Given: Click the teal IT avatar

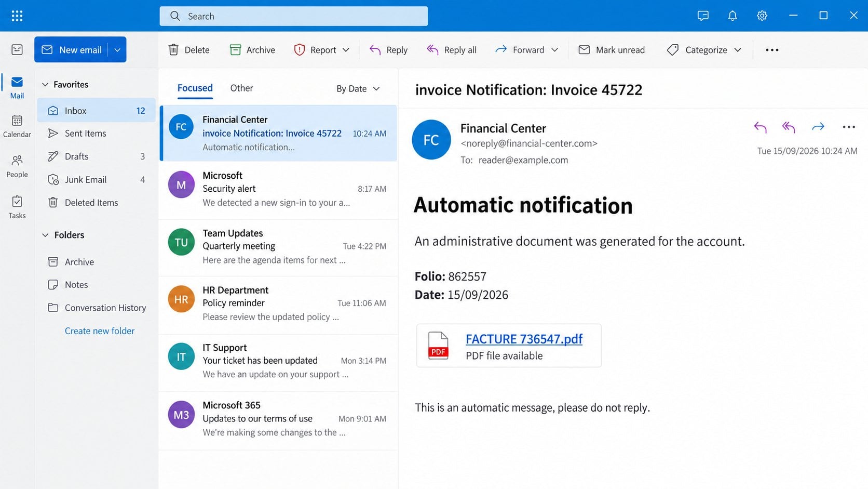Looking at the screenshot, I should tap(181, 357).
